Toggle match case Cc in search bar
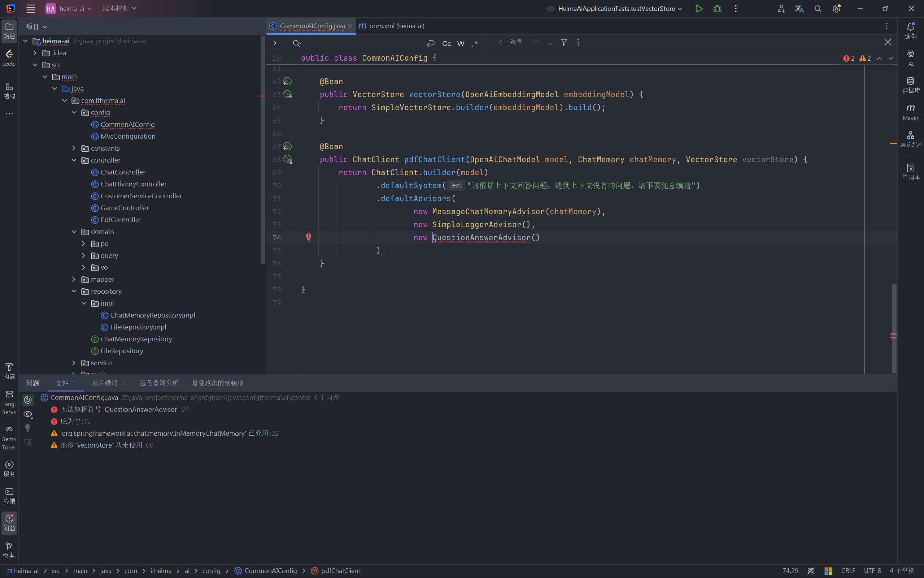This screenshot has height=578, width=924. [x=446, y=43]
